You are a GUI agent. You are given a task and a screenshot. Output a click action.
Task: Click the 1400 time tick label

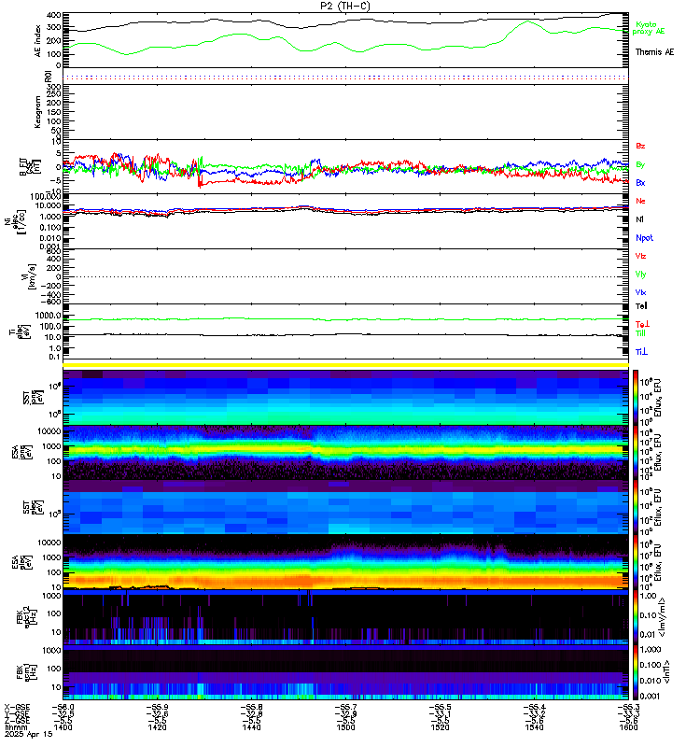coord(63,727)
